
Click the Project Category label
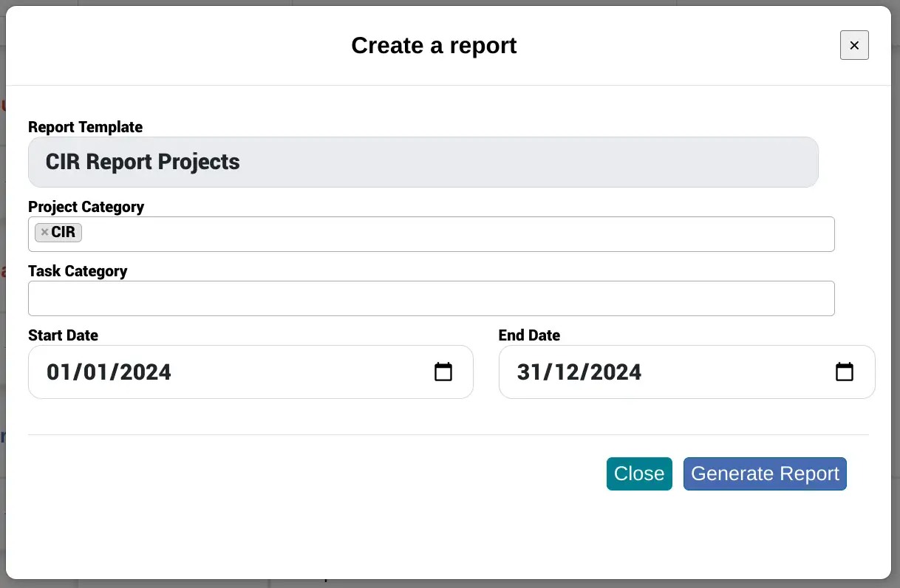point(86,207)
